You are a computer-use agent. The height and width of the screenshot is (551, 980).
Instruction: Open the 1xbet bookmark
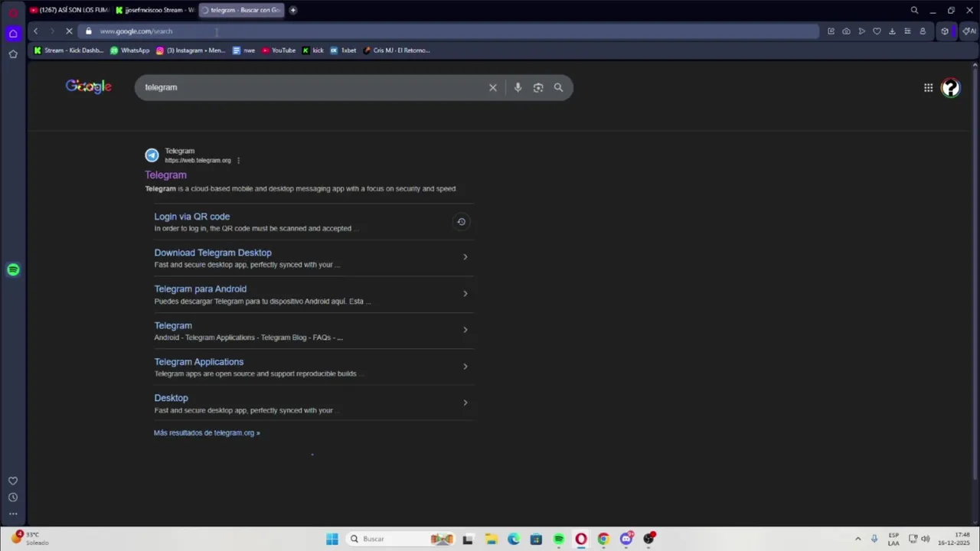point(343,51)
